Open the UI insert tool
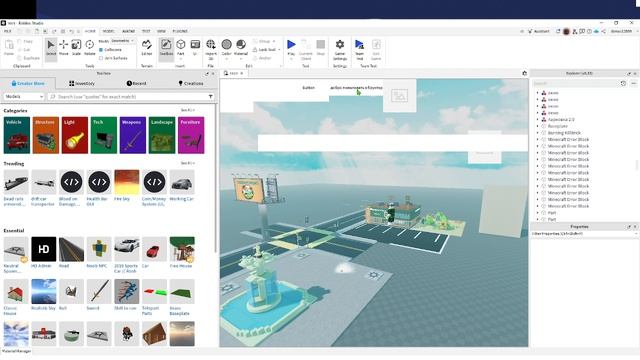The image size is (640, 360). pos(195,47)
